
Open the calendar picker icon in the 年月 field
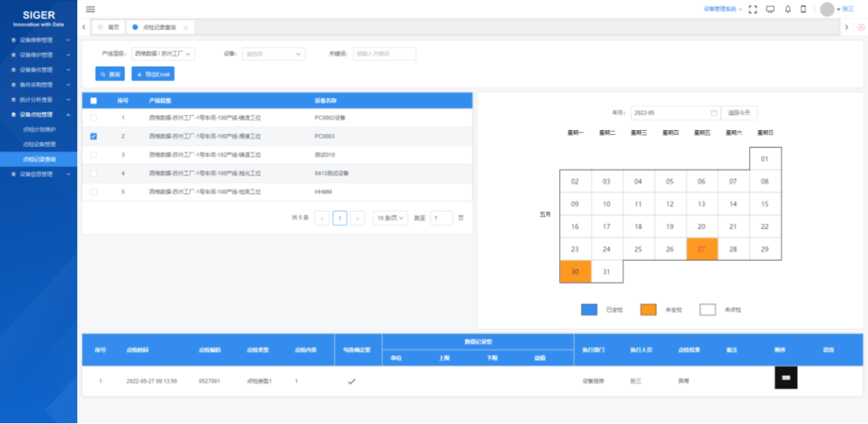[714, 113]
